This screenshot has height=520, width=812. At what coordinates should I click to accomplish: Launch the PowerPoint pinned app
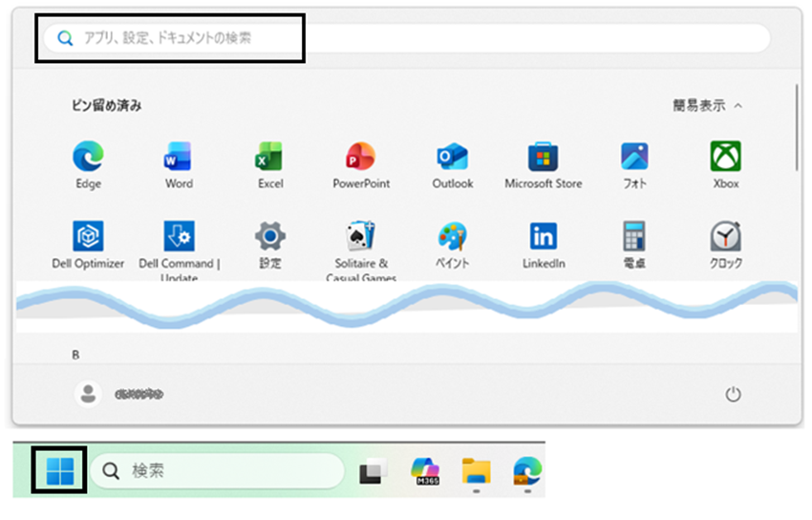(361, 165)
